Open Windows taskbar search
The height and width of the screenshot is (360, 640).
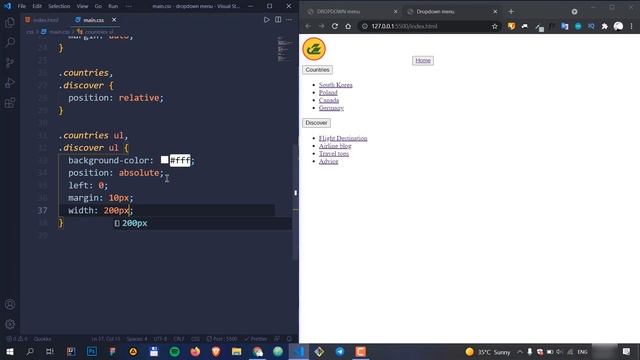point(30,351)
